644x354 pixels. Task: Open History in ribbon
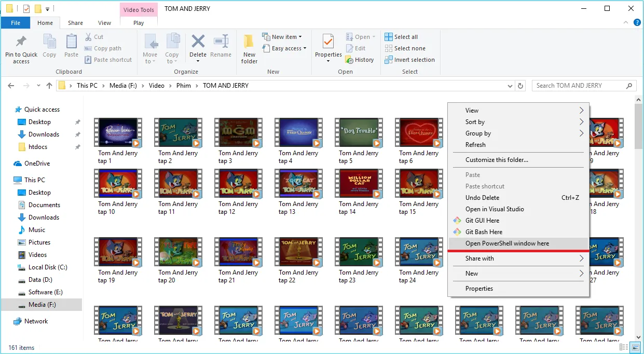tap(360, 60)
